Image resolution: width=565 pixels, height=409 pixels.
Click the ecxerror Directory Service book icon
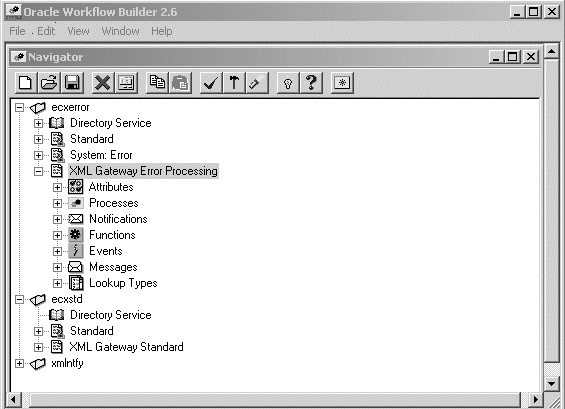57,123
